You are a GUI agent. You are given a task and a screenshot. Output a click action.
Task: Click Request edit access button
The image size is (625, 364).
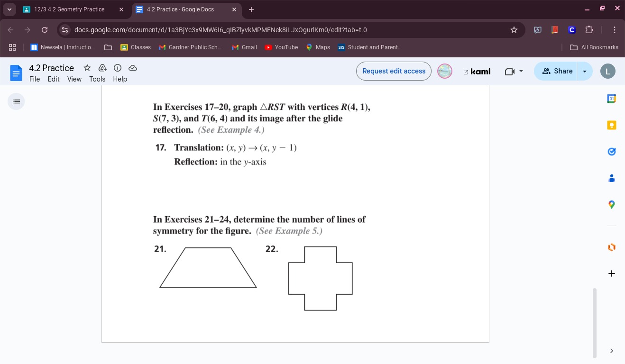(x=394, y=71)
